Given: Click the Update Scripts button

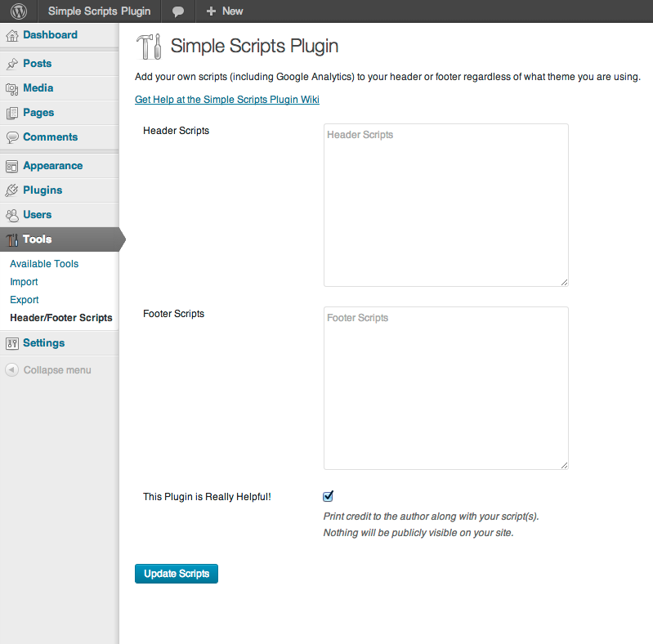Looking at the screenshot, I should [177, 574].
